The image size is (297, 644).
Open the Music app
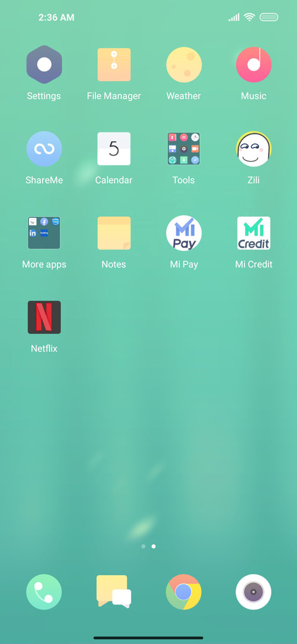coord(254,64)
